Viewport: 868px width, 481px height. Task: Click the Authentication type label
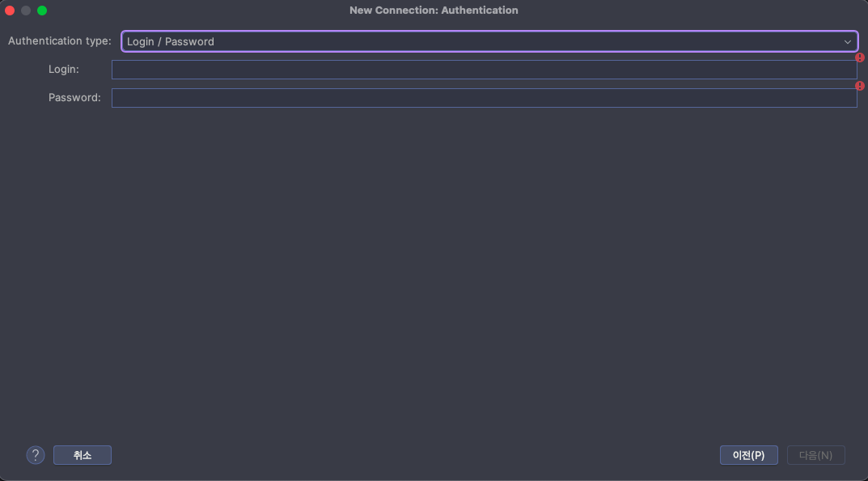tap(59, 41)
